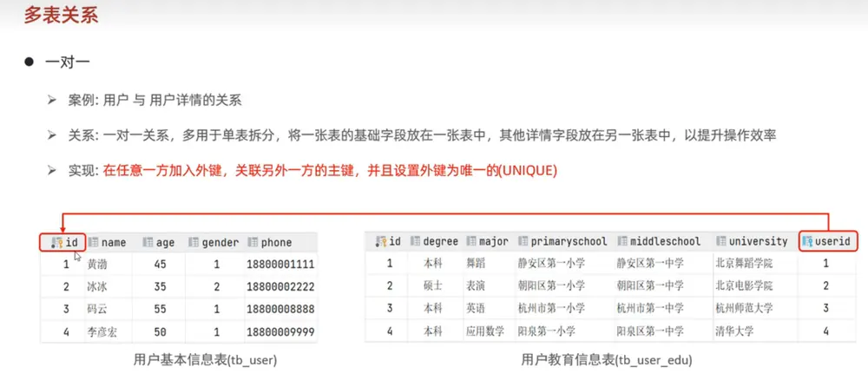
Task: Click the major cell 英语
Action: (x=476, y=308)
